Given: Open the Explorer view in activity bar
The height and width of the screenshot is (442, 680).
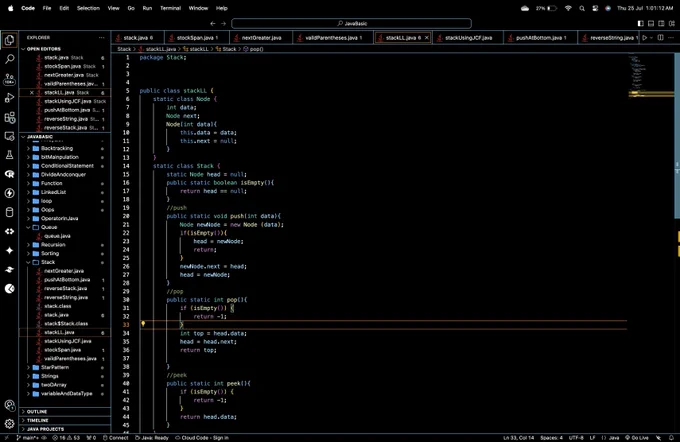Looking at the screenshot, I should [10, 40].
